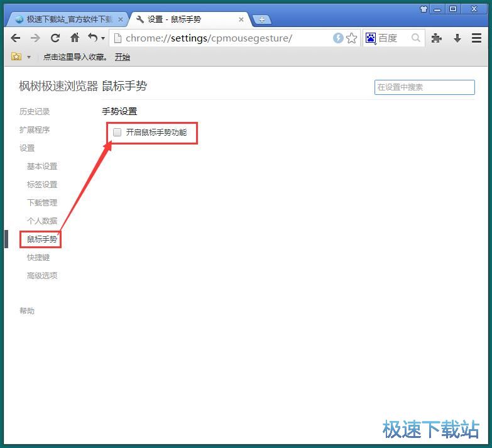Click the lightning speed mode icon
This screenshot has height=448, width=492.
(x=338, y=38)
